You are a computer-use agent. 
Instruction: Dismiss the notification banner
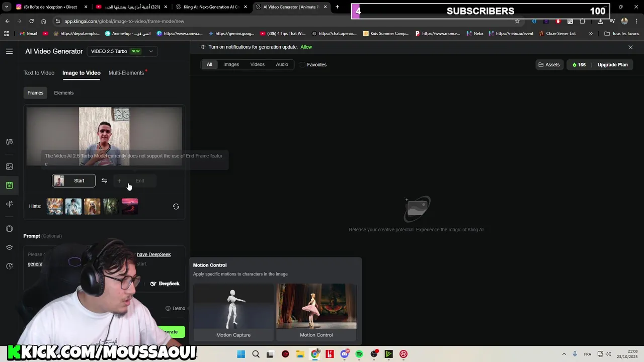(x=630, y=47)
